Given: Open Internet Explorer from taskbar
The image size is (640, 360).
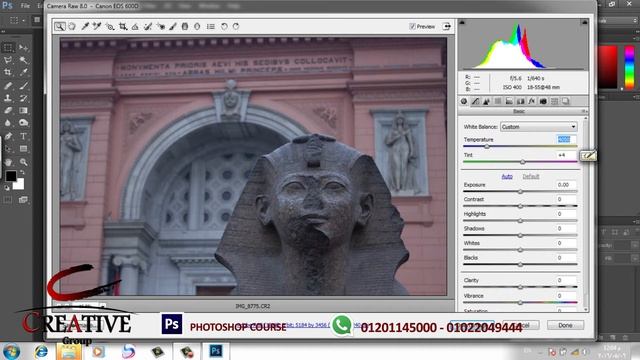Looking at the screenshot, I should click(x=41, y=351).
